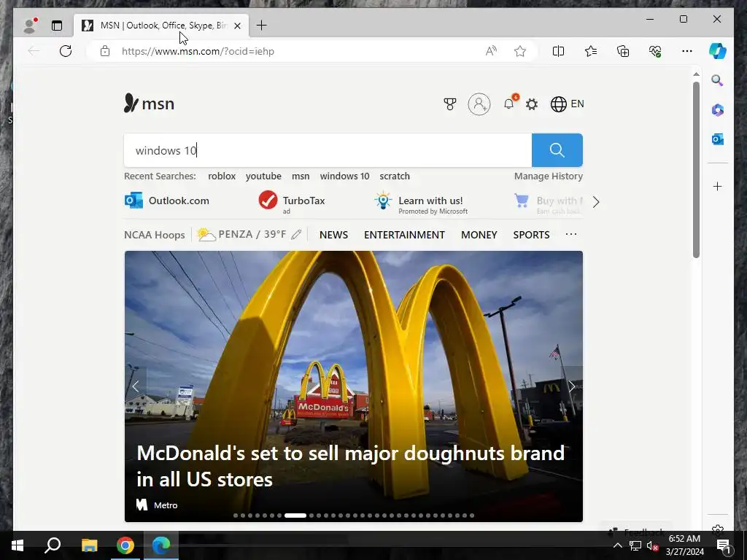Open sidebar Search icon
747x560 pixels.
click(718, 80)
